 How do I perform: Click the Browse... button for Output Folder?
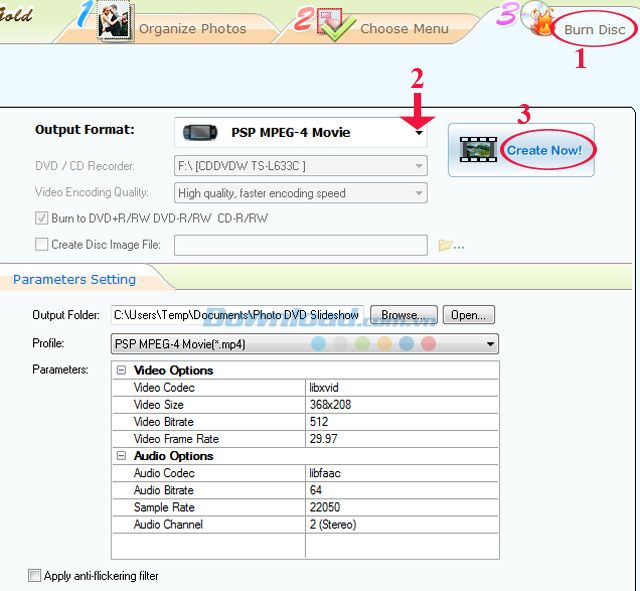click(x=403, y=315)
